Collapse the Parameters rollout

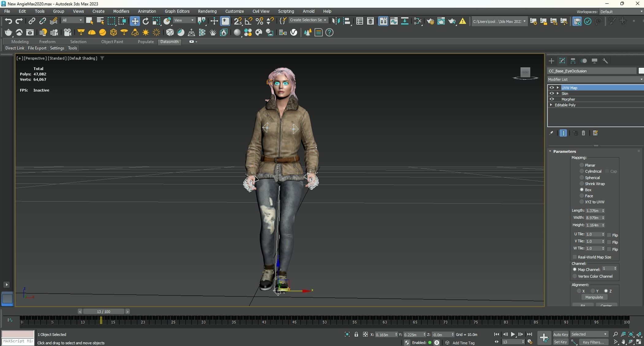tap(550, 151)
